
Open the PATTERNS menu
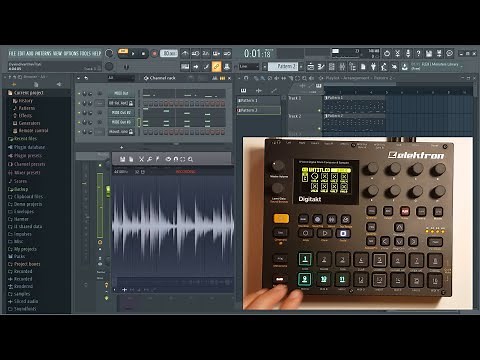pyautogui.click(x=43, y=53)
